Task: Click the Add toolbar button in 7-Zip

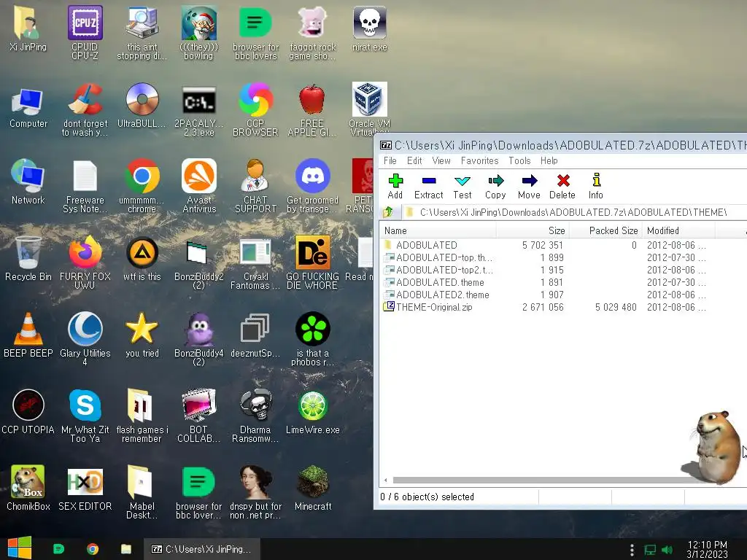Action: pyautogui.click(x=395, y=186)
